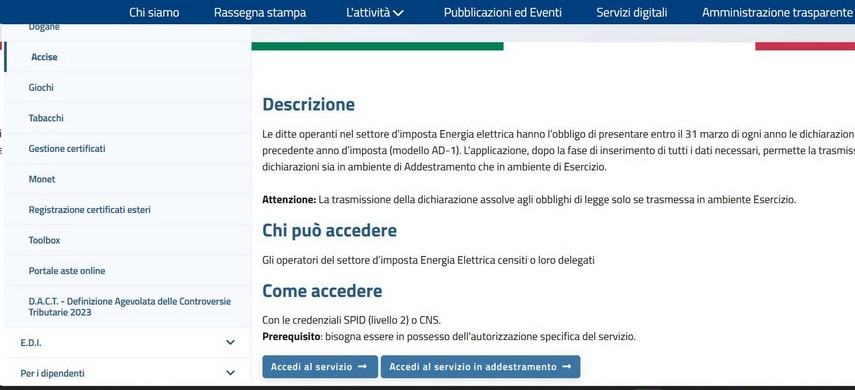Open the L'attività dropdown menu
This screenshot has height=390, width=855.
click(x=375, y=13)
